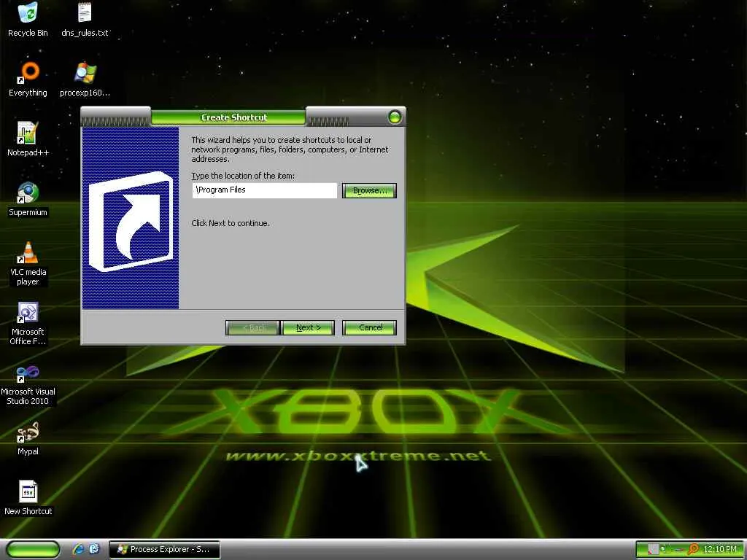Click the Everything icon in system tray
Viewport: 747px width, 560px height.
(694, 550)
